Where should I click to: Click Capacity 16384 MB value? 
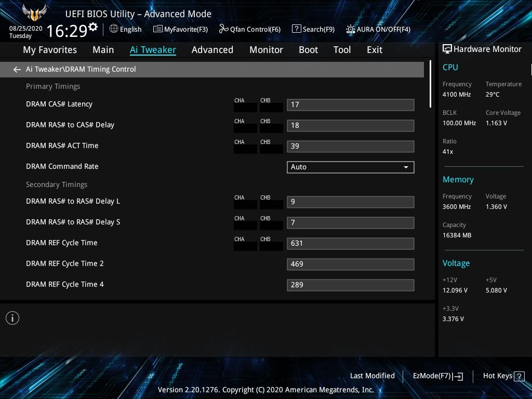457,235
